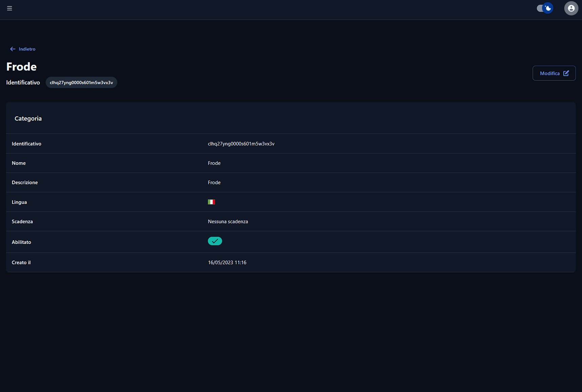582x392 pixels.
Task: Click the Nome row label
Action: (19, 163)
